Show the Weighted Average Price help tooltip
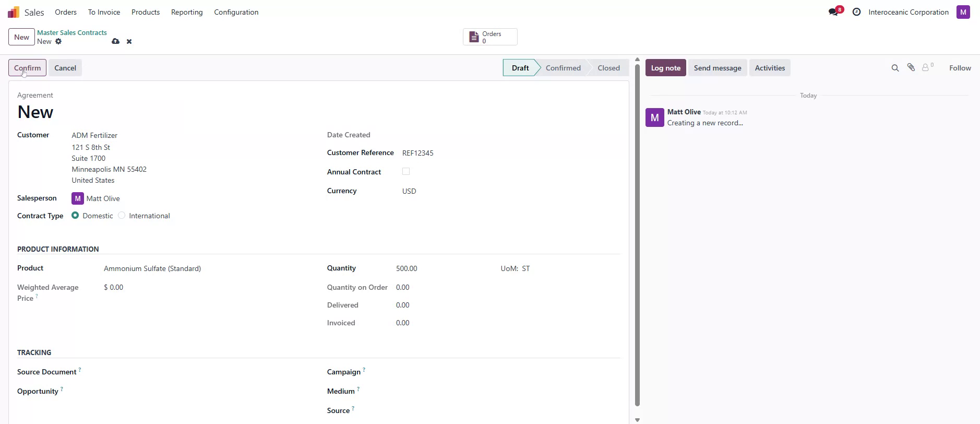 37,296
